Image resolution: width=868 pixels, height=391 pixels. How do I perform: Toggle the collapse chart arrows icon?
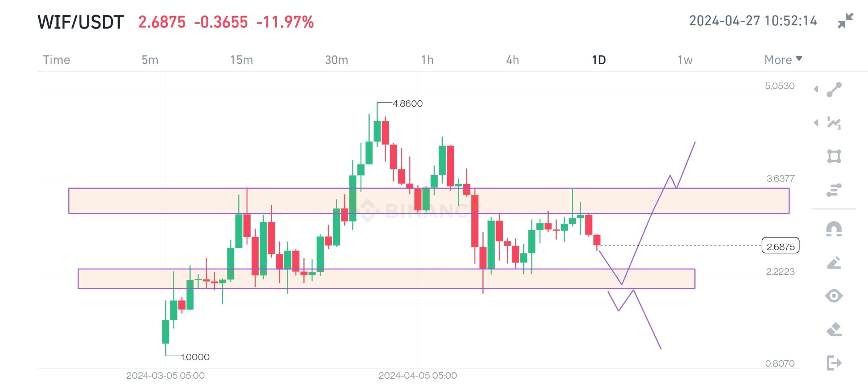846,21
